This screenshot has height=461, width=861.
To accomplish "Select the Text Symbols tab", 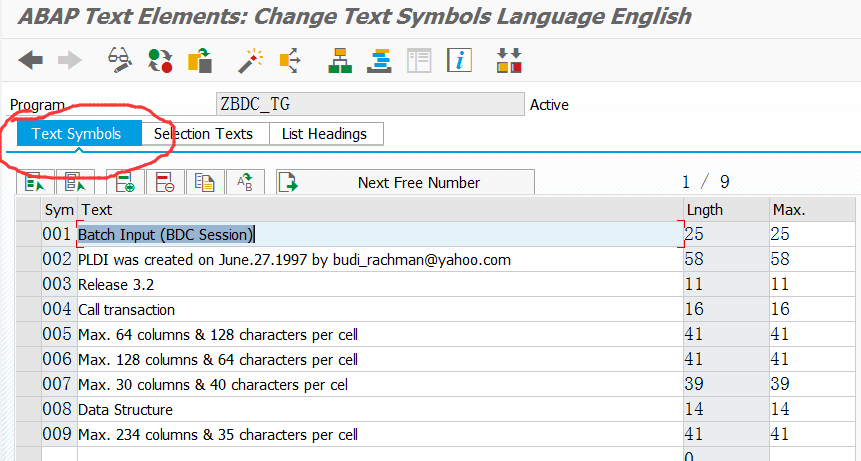I will click(x=77, y=134).
